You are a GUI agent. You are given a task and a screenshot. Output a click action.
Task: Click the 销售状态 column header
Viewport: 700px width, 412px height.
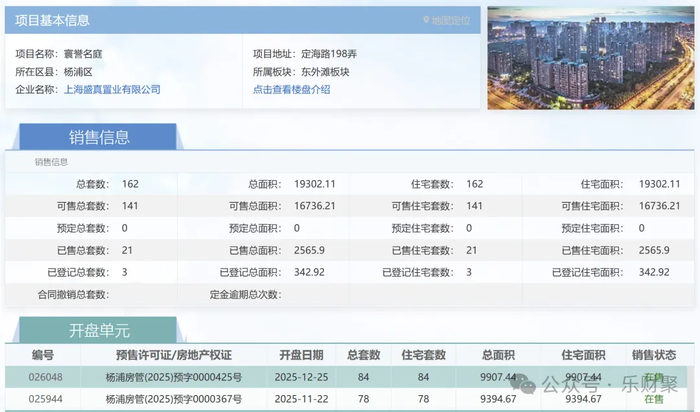[x=654, y=355]
